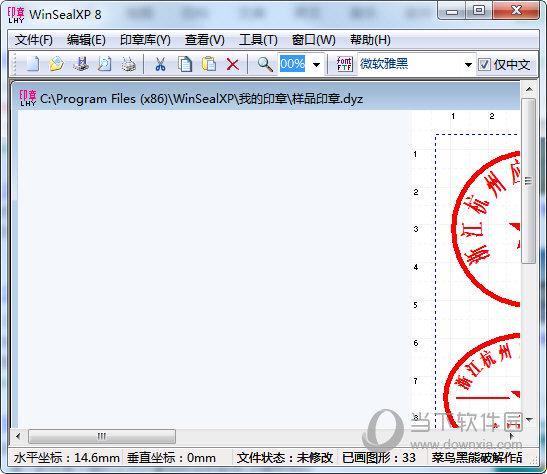Click the horizontal scrollbar thumb

click(102, 436)
